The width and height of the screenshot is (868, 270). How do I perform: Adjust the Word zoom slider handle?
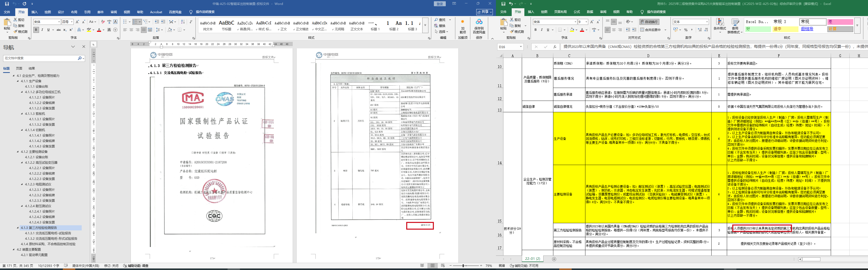463,266
